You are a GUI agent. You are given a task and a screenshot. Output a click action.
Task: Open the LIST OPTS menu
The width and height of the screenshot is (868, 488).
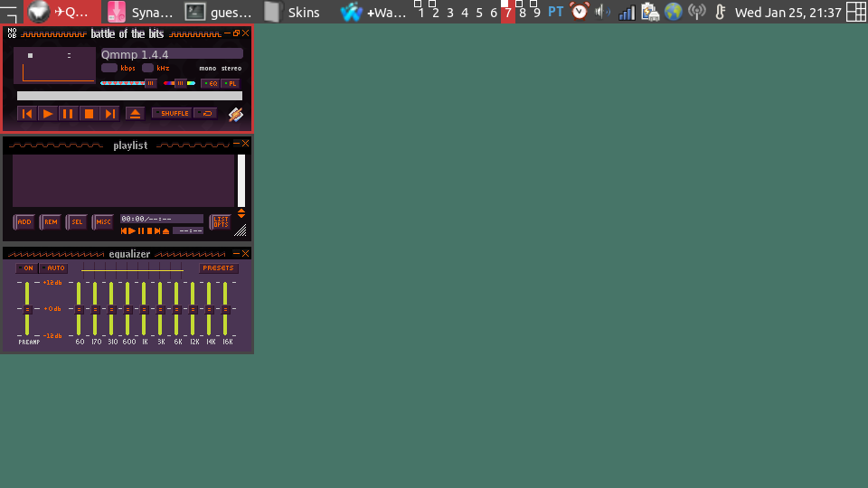tap(221, 222)
